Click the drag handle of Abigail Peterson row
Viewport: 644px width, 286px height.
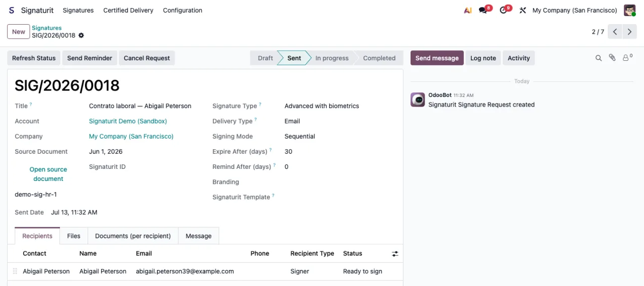click(15, 271)
